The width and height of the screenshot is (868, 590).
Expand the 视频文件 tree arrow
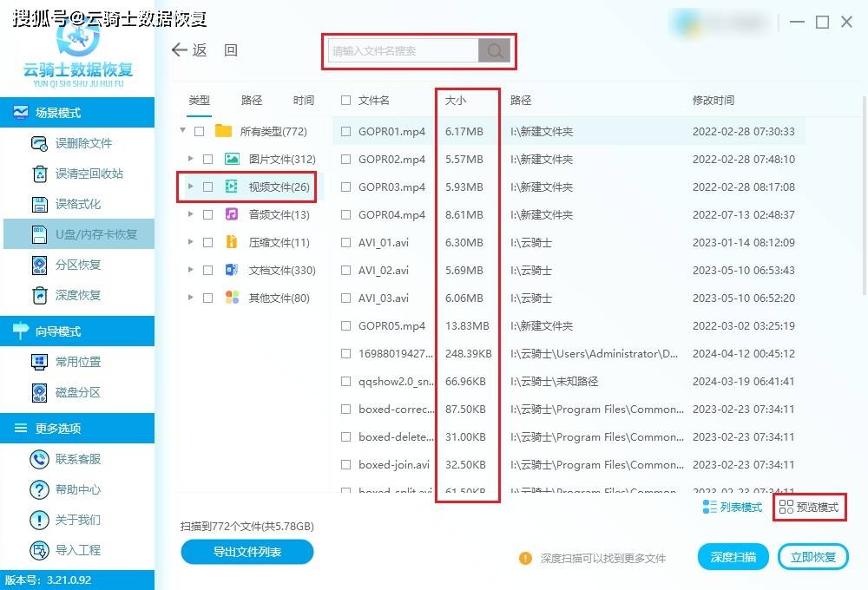pyautogui.click(x=190, y=187)
